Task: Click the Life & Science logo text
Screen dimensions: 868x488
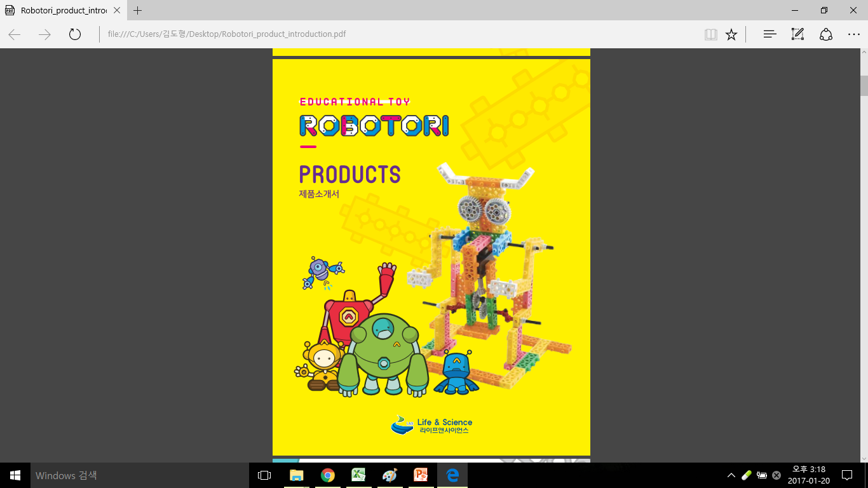Action: [444, 422]
